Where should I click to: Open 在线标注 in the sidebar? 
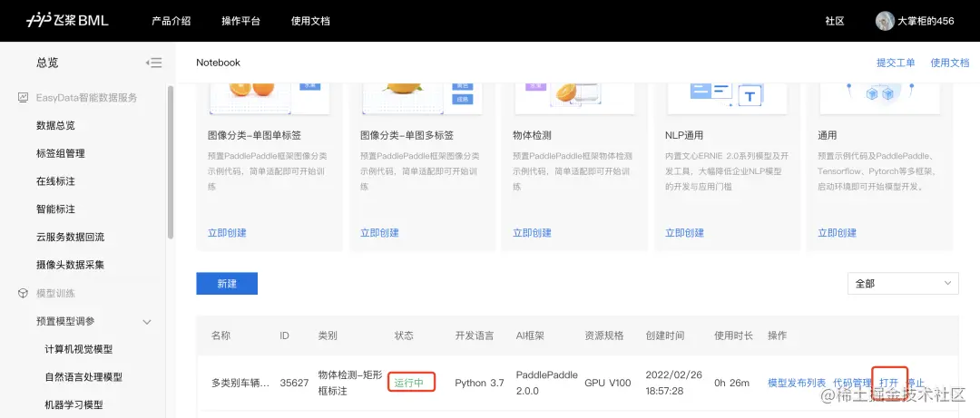55,181
